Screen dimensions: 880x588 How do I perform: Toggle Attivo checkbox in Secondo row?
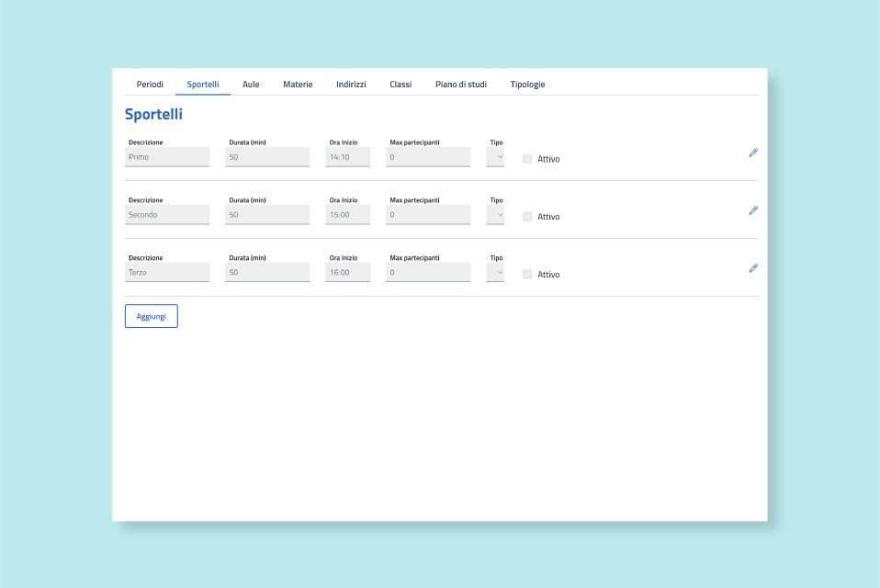point(527,217)
